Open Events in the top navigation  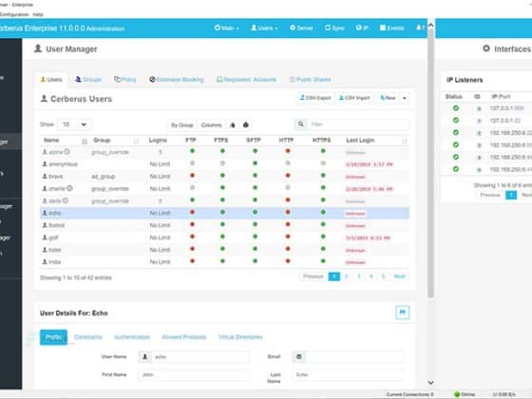pyautogui.click(x=391, y=28)
